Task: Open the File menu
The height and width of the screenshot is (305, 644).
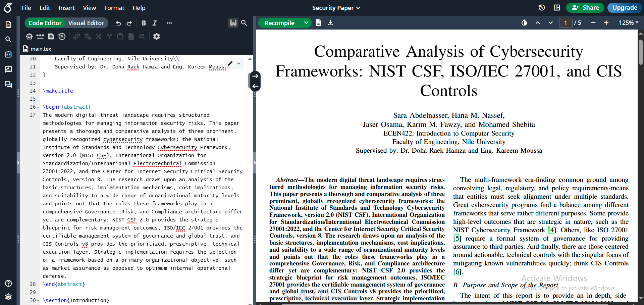Action: tap(26, 8)
